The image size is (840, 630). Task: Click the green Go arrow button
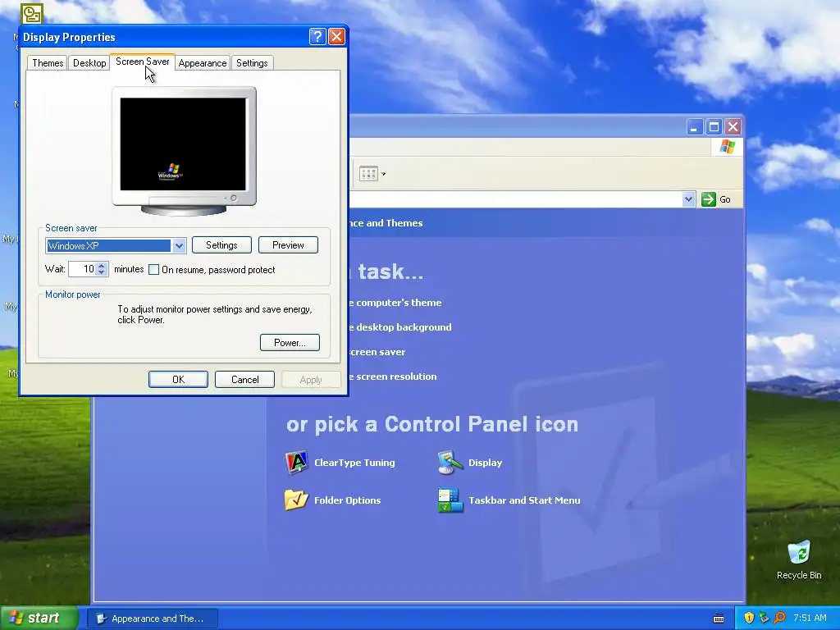(708, 199)
